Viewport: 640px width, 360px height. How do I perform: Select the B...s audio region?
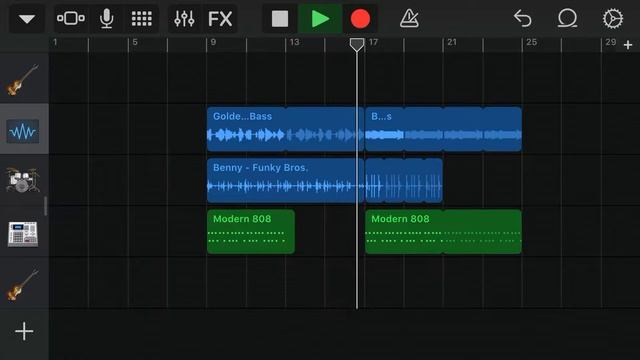[x=443, y=129]
